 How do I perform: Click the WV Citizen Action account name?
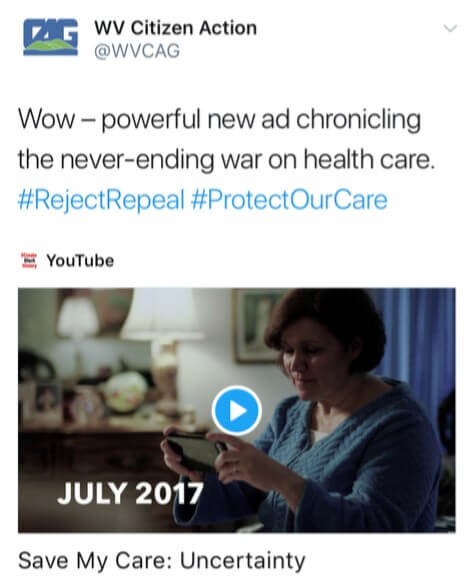(175, 28)
